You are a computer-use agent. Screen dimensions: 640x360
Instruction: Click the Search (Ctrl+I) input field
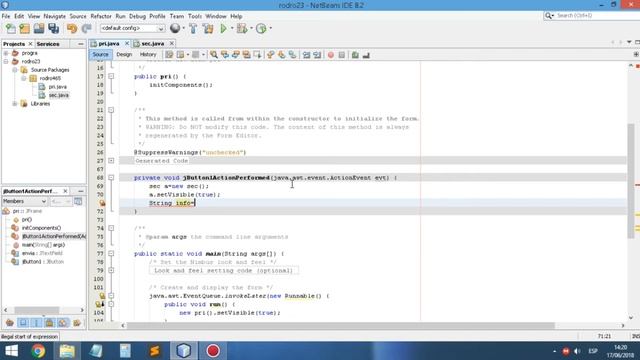596,16
